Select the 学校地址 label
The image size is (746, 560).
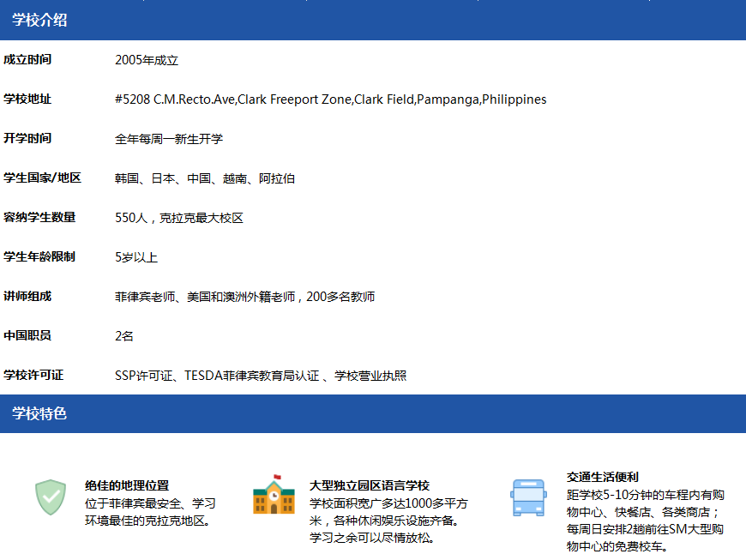(27, 99)
